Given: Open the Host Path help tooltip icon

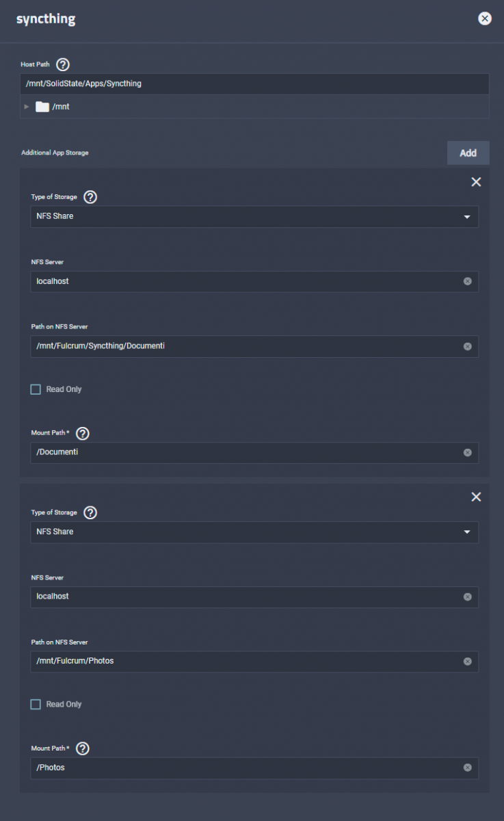Looking at the screenshot, I should point(63,65).
